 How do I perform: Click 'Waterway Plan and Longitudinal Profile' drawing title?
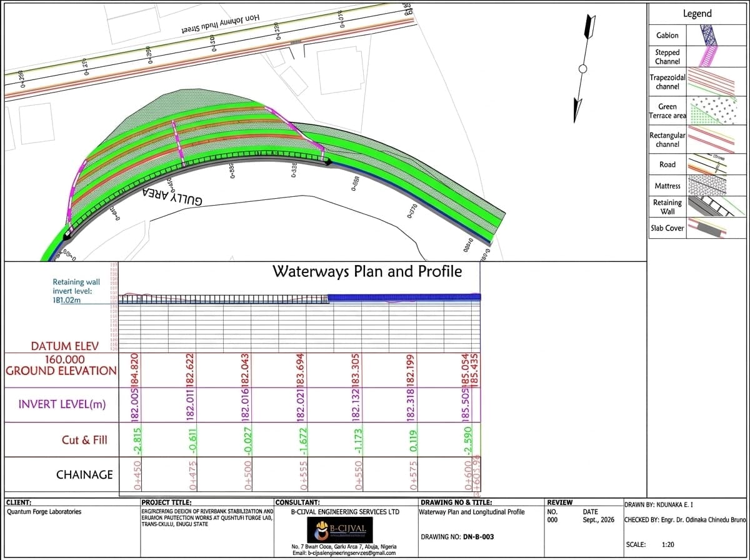(x=472, y=512)
